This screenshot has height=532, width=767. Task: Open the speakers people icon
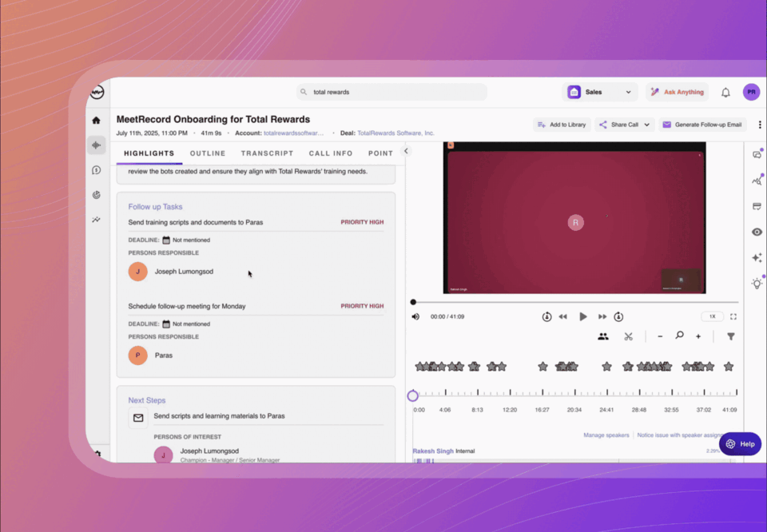click(x=603, y=336)
